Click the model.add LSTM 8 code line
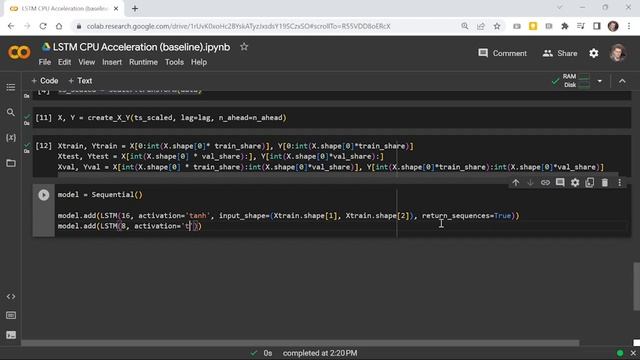 pos(129,226)
